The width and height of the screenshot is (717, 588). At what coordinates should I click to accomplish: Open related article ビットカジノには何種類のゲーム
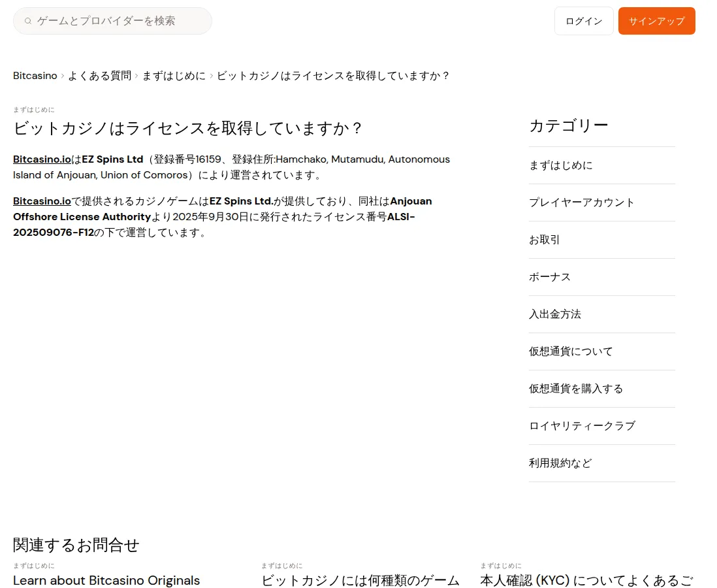point(360,580)
